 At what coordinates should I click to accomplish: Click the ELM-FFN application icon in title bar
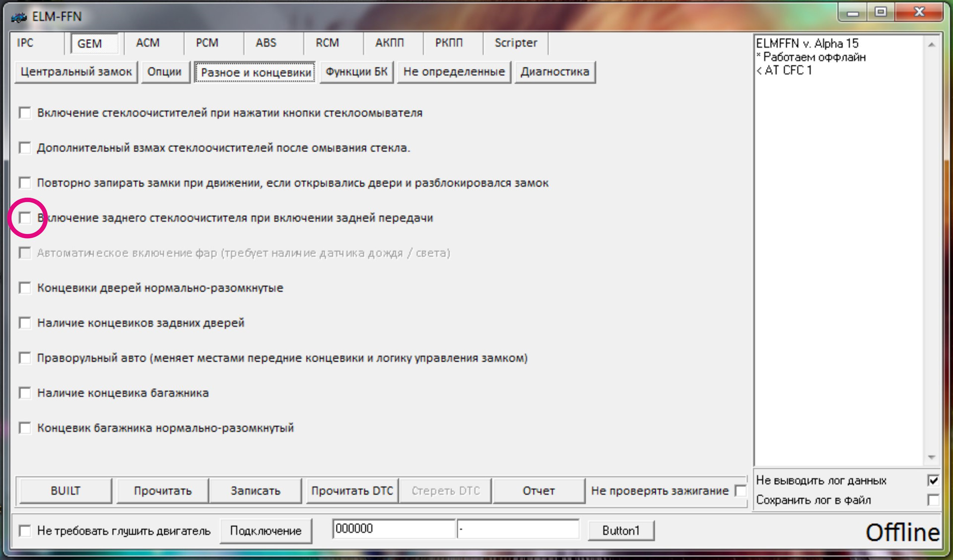pyautogui.click(x=18, y=15)
